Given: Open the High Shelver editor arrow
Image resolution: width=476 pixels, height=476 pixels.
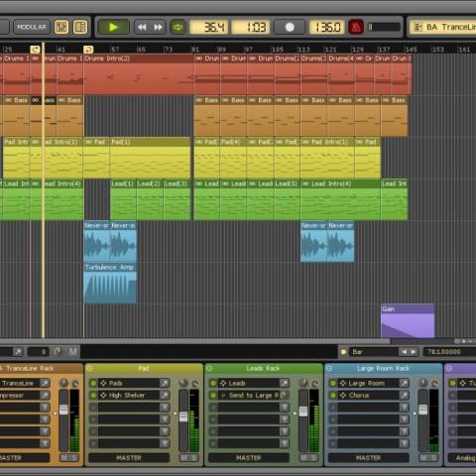Looking at the screenshot, I should [x=164, y=395].
